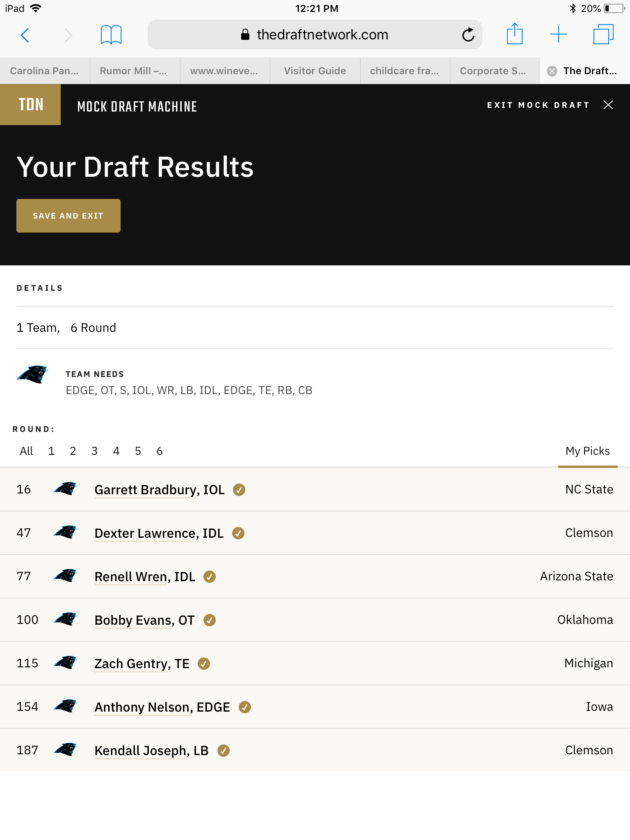Open the Anthony Nelson, EDGE player link
This screenshot has width=630, height=840.
(x=162, y=707)
